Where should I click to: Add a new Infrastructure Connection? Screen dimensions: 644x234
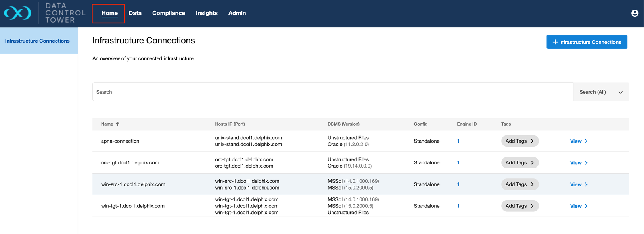tap(586, 42)
